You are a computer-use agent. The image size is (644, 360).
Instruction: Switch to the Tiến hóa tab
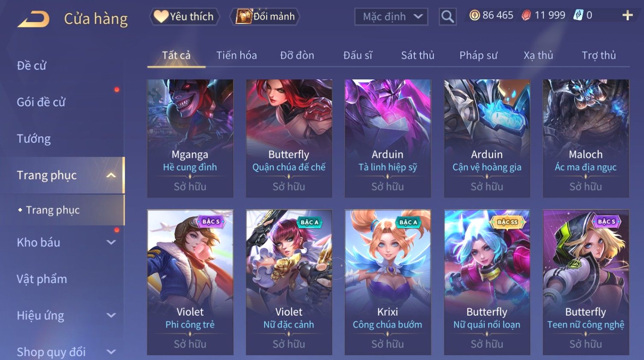pyautogui.click(x=236, y=56)
